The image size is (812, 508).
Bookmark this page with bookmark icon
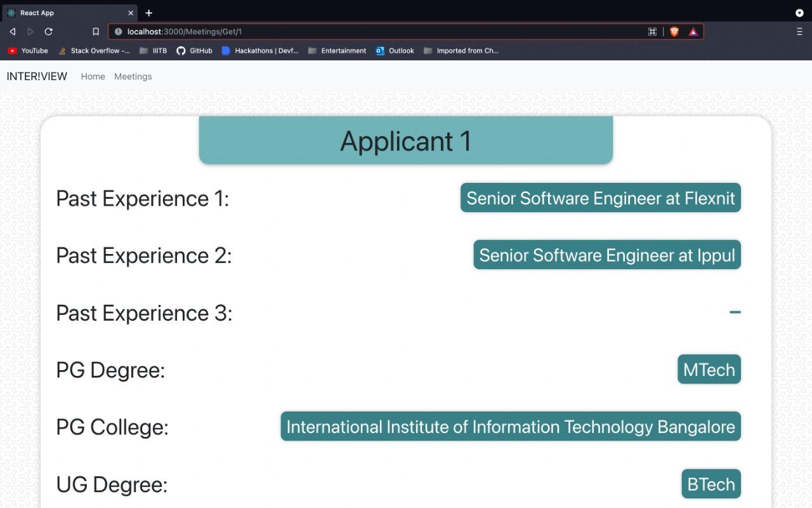click(x=96, y=32)
